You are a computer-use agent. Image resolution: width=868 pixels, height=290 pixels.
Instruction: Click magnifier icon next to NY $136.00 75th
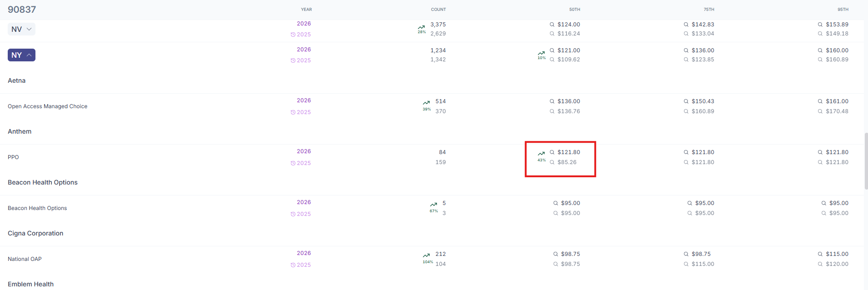pos(686,50)
